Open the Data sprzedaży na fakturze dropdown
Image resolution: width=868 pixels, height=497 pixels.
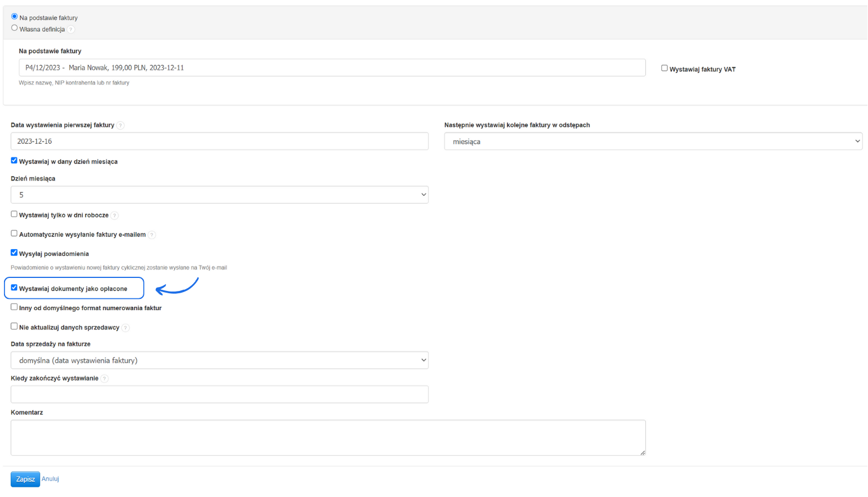tap(219, 361)
